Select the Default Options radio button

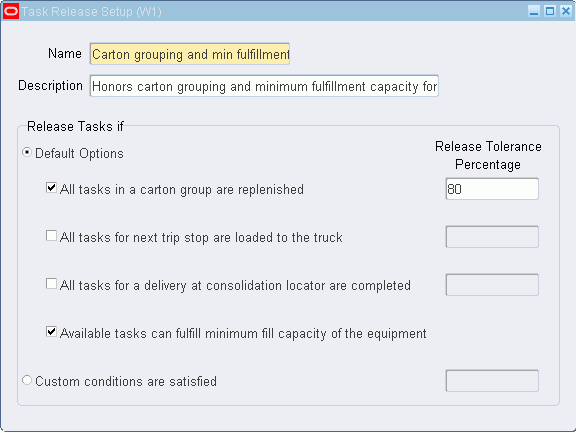(26, 152)
